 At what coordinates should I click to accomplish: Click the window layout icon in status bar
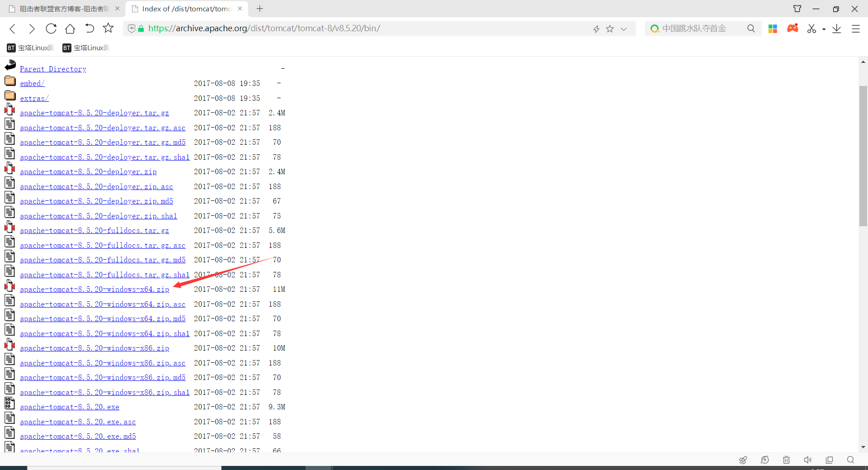829,460
